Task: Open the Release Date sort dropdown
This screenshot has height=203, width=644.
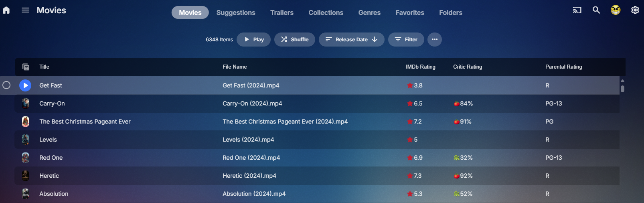Action: click(352, 39)
